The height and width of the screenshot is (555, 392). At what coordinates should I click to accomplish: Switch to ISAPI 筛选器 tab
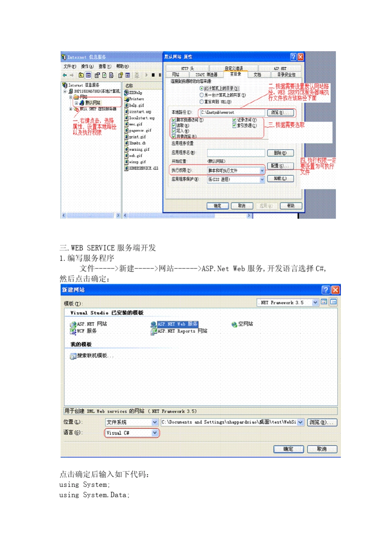tap(206, 74)
